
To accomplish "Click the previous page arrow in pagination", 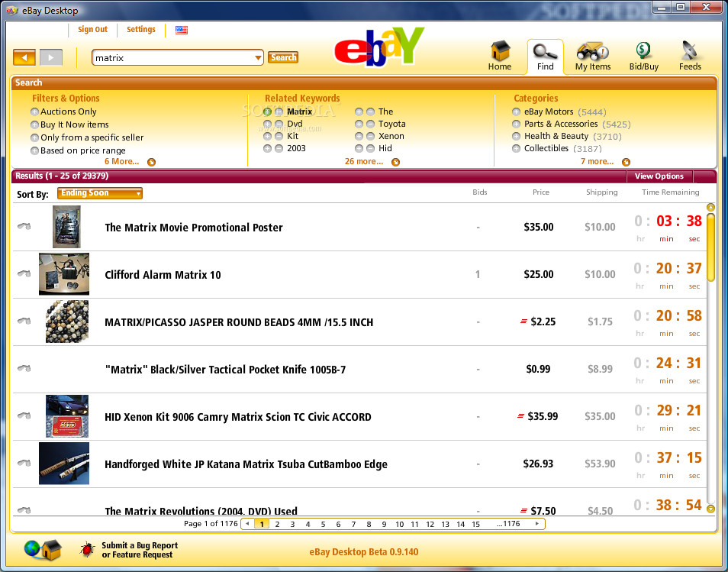I will click(x=247, y=524).
